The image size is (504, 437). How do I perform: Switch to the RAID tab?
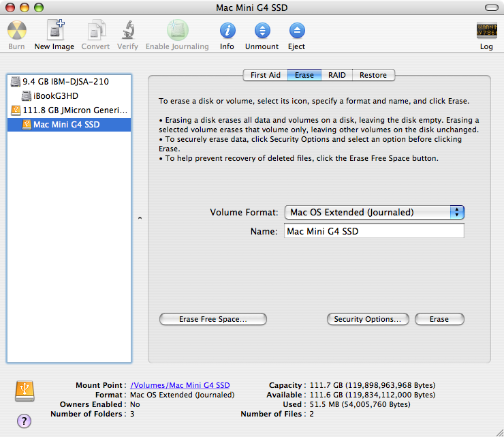point(337,75)
